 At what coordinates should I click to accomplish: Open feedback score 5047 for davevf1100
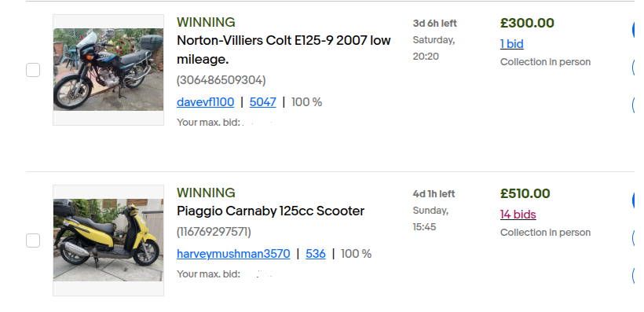coord(263,102)
